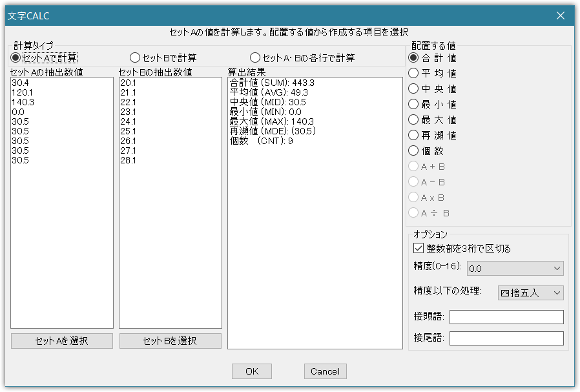This screenshot has height=392, width=580.
Task: Select セットA・Bの各行で計算 option
Action: pos(255,58)
